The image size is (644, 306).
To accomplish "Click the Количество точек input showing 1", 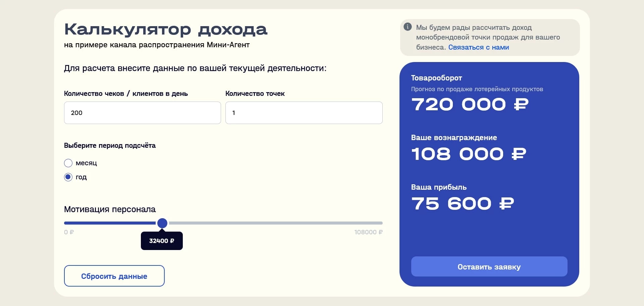I will (304, 113).
